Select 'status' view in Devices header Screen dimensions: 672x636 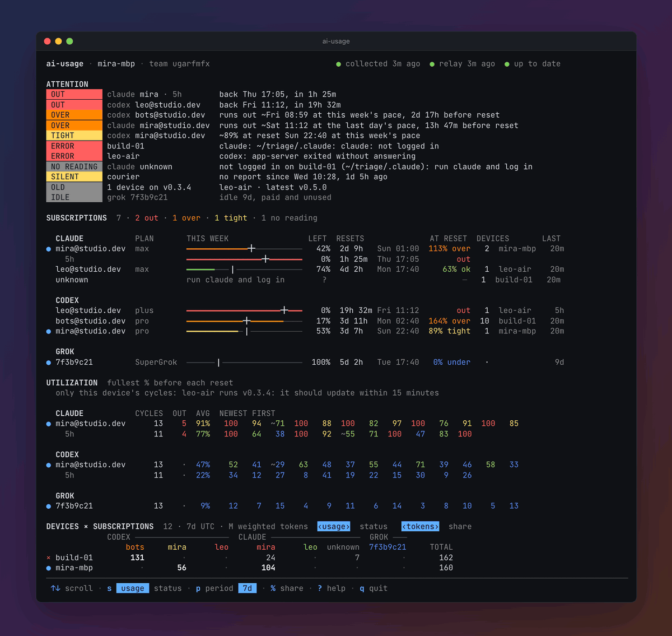[374, 527]
